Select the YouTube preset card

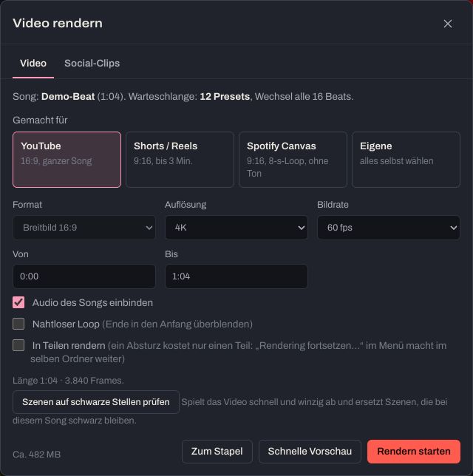point(67,160)
